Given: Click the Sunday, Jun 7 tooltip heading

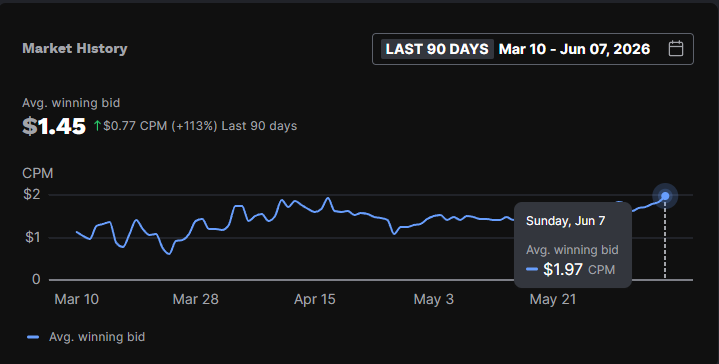Looking at the screenshot, I should (565, 221).
